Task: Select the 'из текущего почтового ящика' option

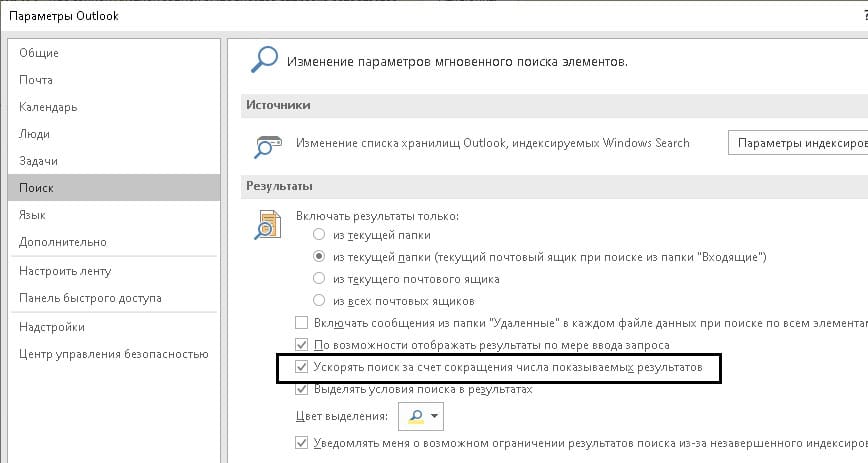Action: tap(319, 279)
